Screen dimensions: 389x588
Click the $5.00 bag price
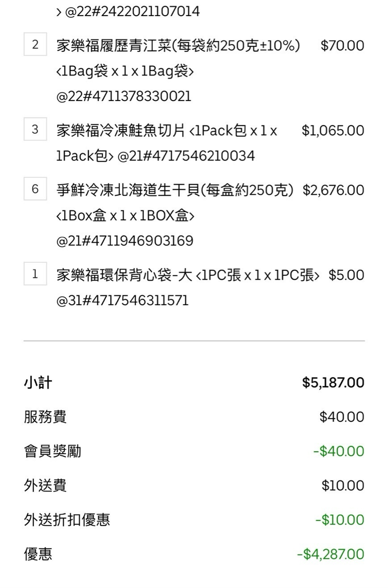(346, 275)
